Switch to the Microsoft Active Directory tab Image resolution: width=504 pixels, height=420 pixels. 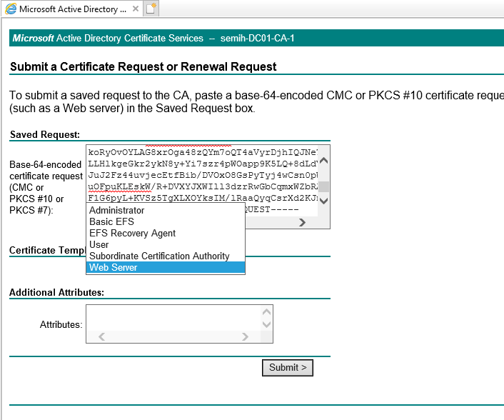tap(71, 9)
